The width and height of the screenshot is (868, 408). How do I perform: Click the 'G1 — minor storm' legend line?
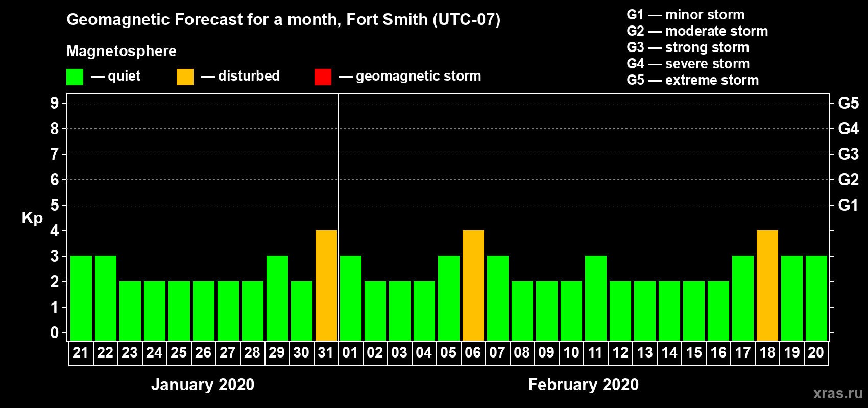pyautogui.click(x=686, y=15)
